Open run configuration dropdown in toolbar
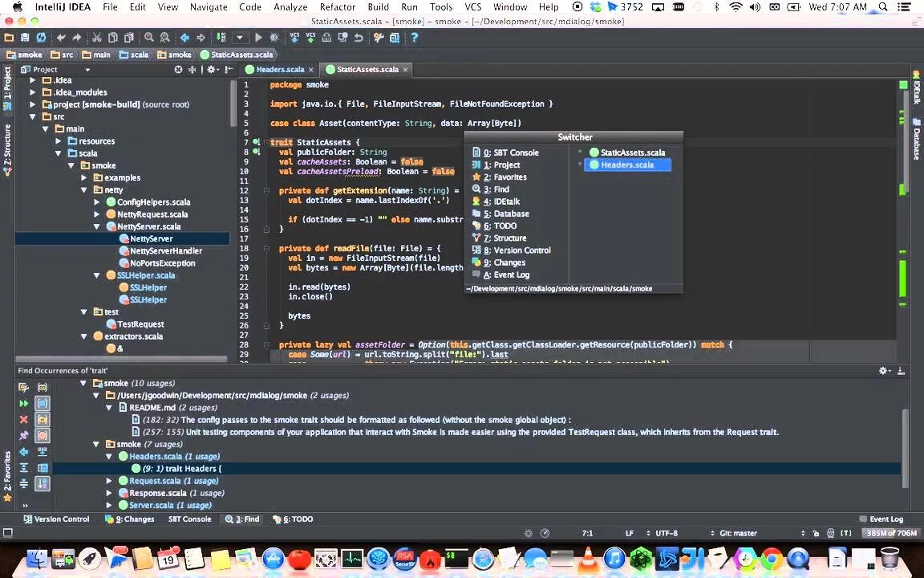This screenshot has height=578, width=924. click(x=240, y=38)
